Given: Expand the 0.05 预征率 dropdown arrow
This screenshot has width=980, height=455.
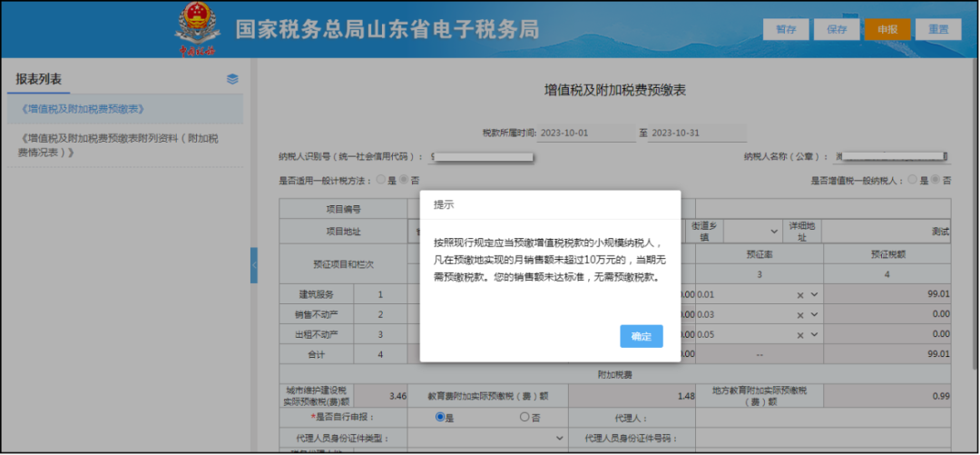Looking at the screenshot, I should click(x=815, y=334).
